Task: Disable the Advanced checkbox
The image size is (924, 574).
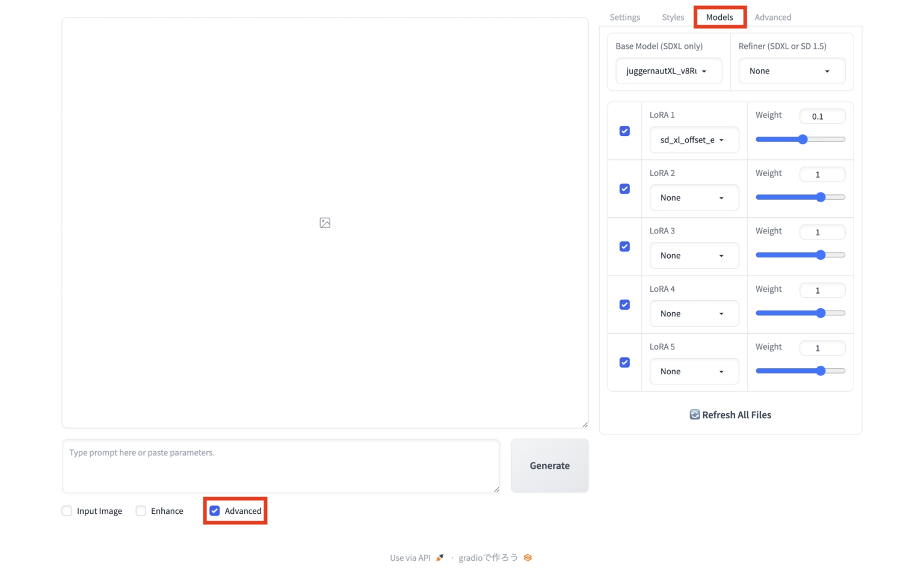Action: 215,511
